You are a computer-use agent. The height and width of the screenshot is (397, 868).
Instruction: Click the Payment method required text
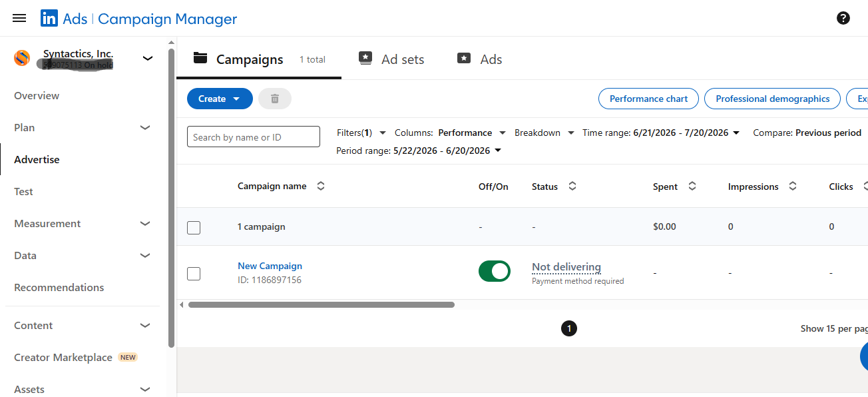pyautogui.click(x=578, y=281)
